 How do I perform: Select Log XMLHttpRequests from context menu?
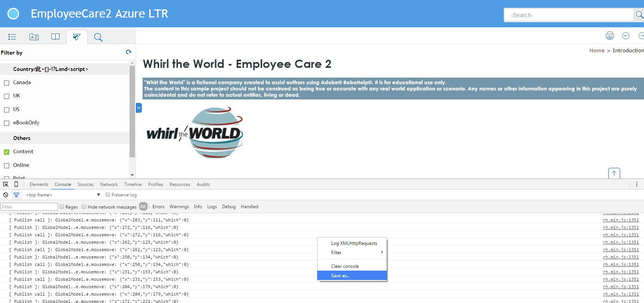click(352, 243)
